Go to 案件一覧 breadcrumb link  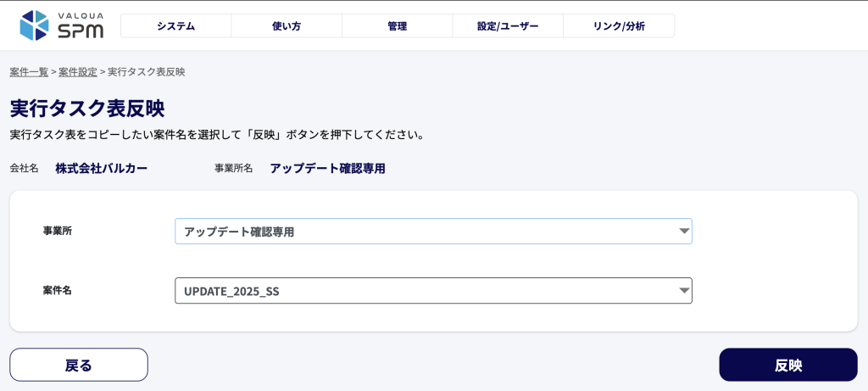point(29,72)
